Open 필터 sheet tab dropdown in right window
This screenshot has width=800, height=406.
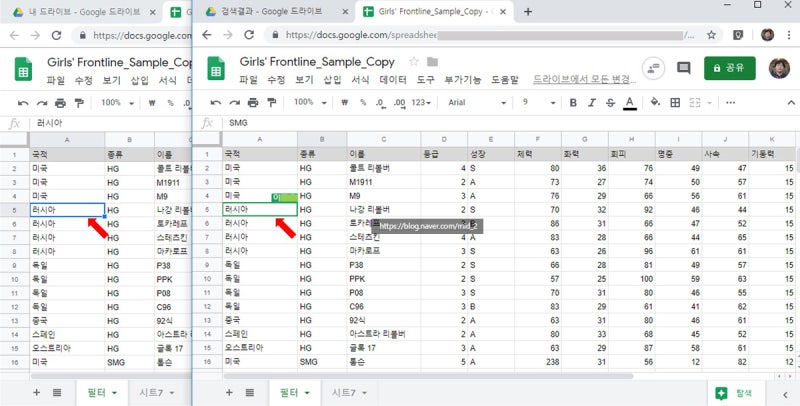point(307,393)
